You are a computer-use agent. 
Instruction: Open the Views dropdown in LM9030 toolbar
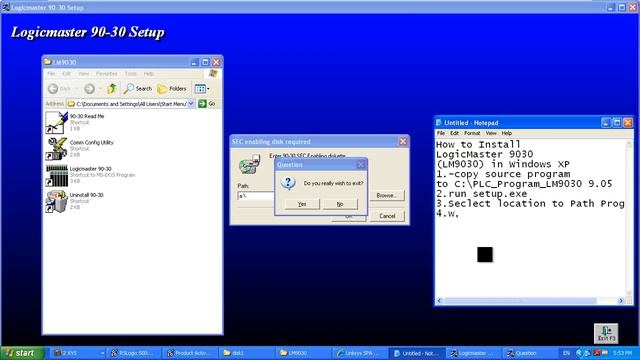pos(202,89)
